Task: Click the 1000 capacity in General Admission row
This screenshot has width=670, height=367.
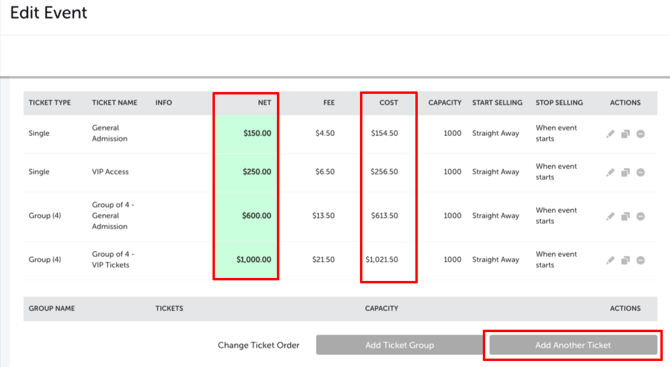Action: 452,133
